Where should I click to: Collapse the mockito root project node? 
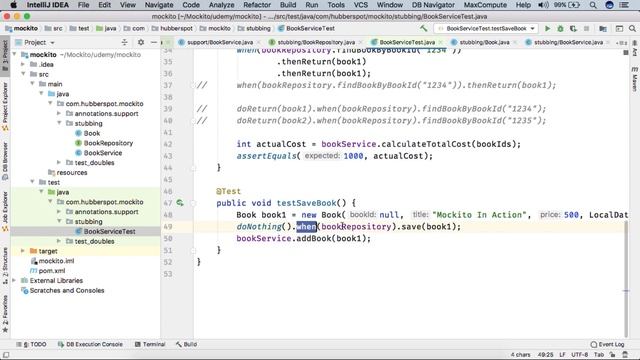tap(15, 54)
